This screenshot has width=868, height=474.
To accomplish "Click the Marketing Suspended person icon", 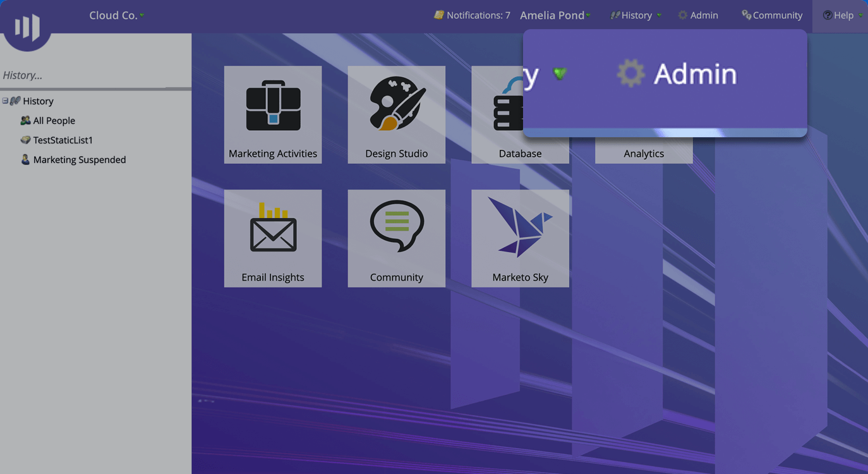I will [x=26, y=160].
